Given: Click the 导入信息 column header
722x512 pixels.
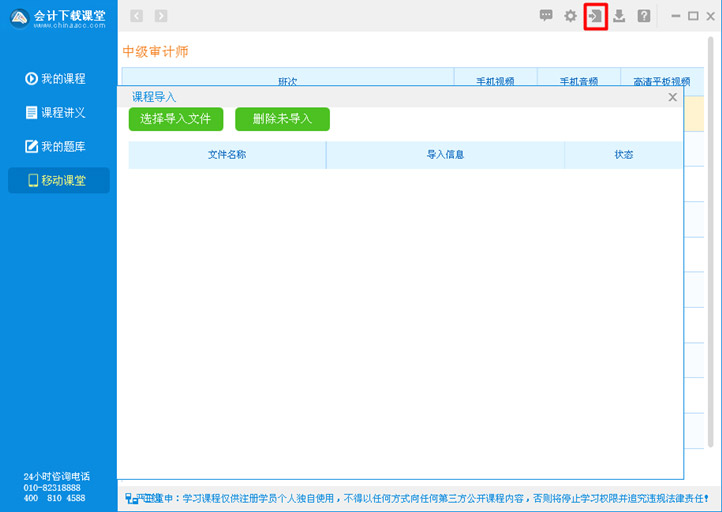Looking at the screenshot, I should point(445,155).
